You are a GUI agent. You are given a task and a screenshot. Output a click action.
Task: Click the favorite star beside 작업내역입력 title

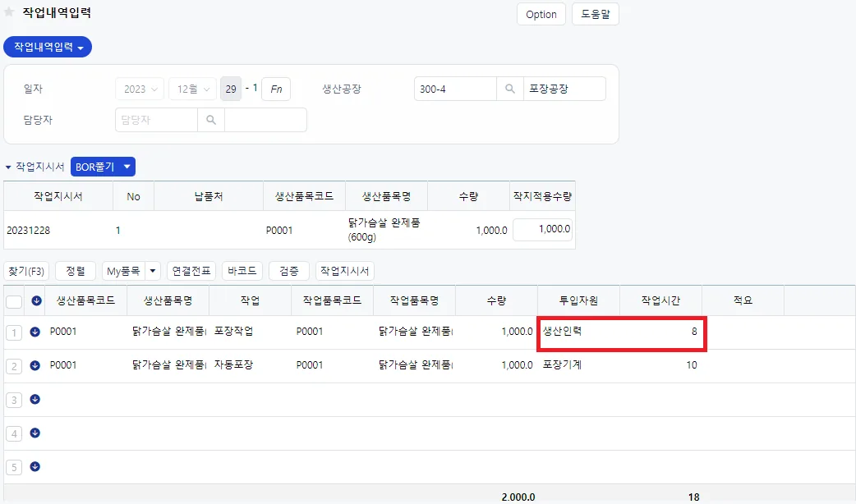tap(9, 12)
